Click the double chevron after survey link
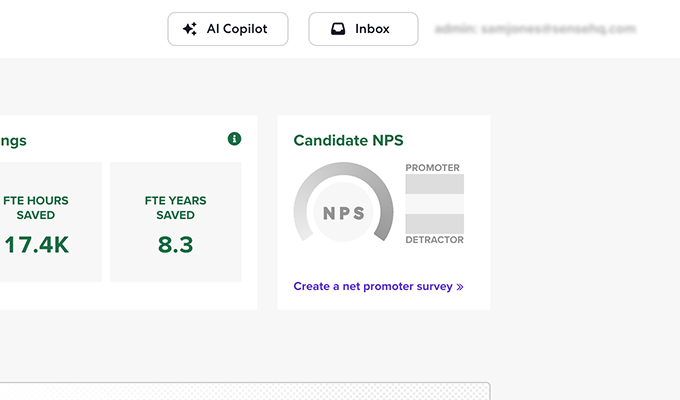The image size is (680, 400). click(x=460, y=287)
